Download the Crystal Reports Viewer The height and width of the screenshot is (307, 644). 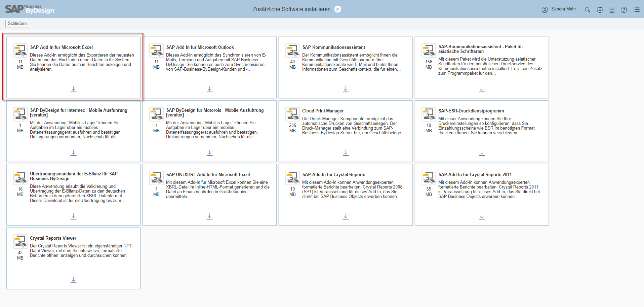(74, 280)
